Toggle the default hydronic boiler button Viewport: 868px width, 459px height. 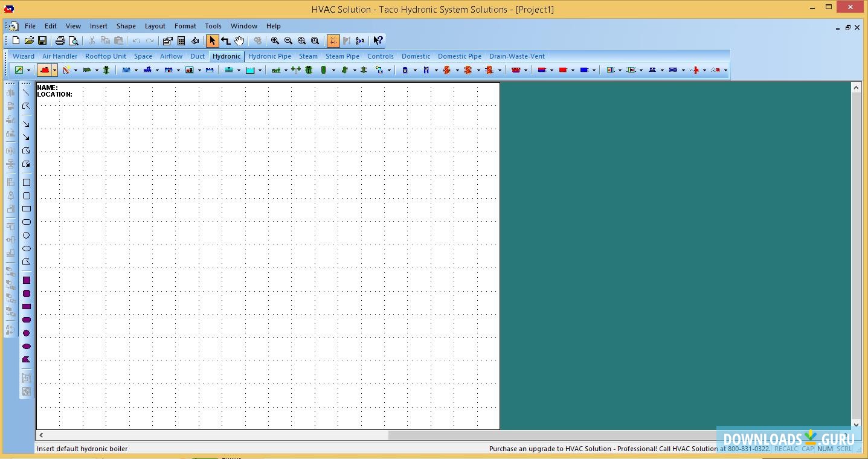[44, 70]
